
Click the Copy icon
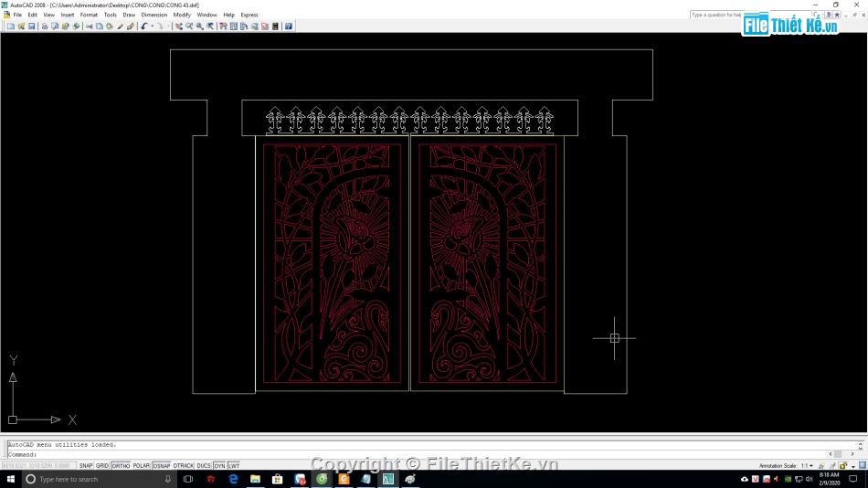click(x=99, y=26)
